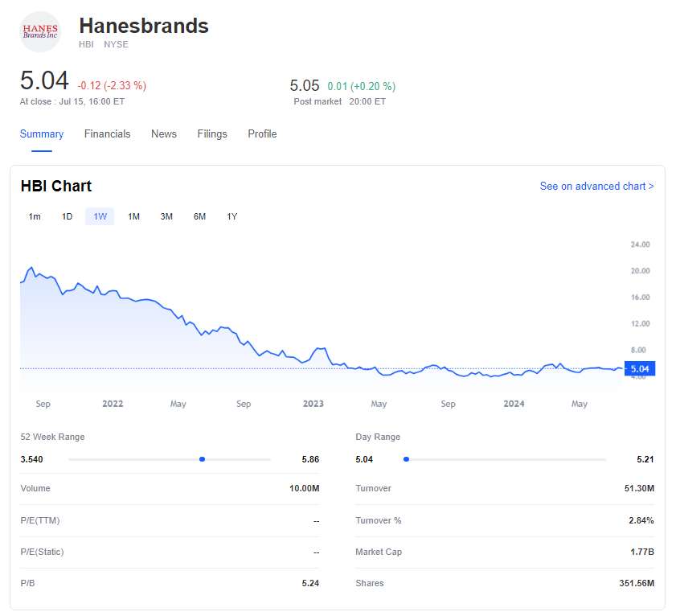Click the 52 Week Range slider dot
The height and width of the screenshot is (616, 676).
pyautogui.click(x=202, y=459)
